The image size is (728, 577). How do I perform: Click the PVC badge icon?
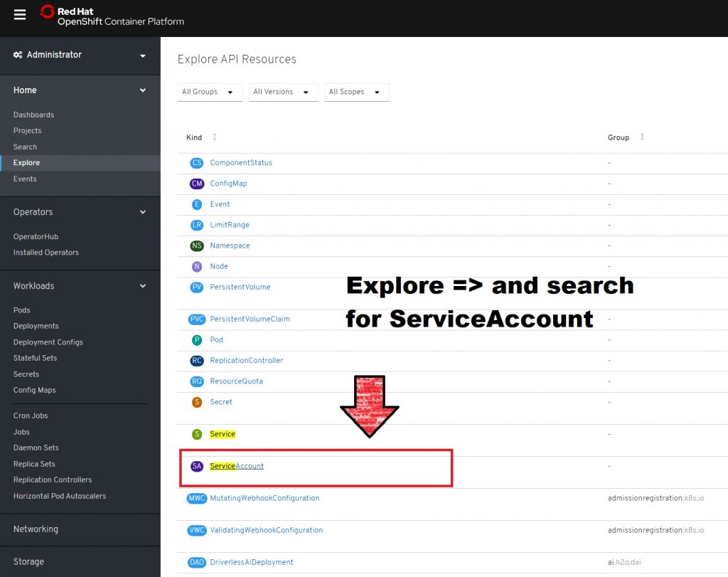(197, 319)
